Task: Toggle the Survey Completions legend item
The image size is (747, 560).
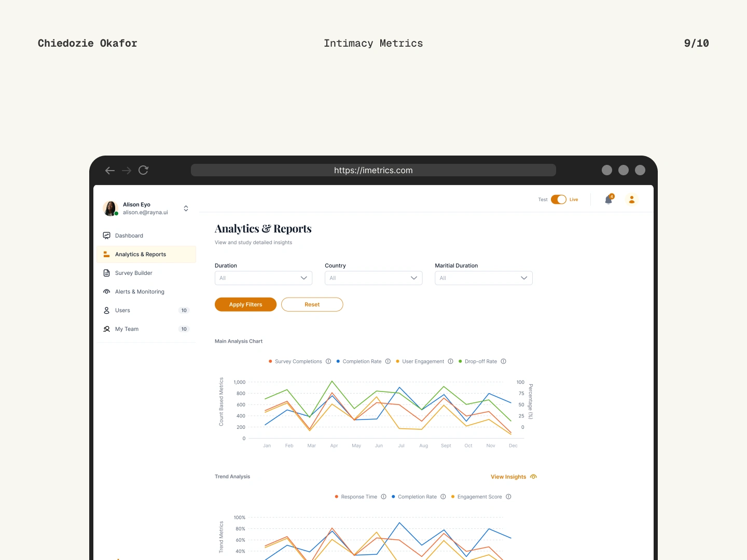Action: click(298, 361)
